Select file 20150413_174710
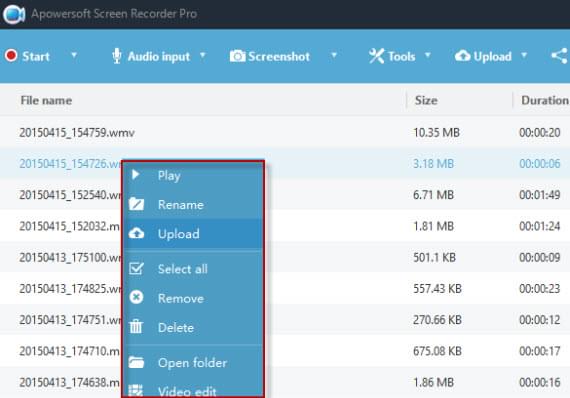 coord(69,351)
